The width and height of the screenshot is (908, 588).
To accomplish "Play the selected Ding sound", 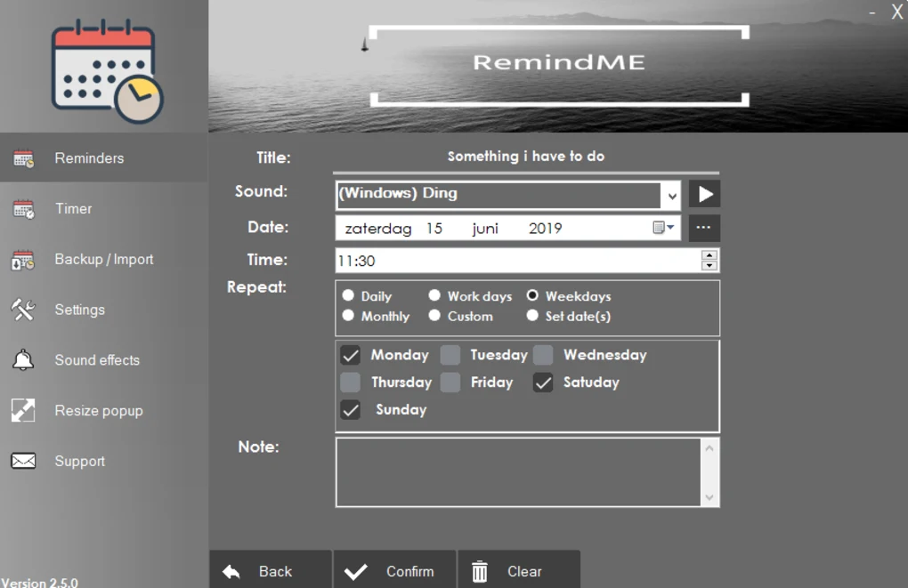I will coord(703,193).
